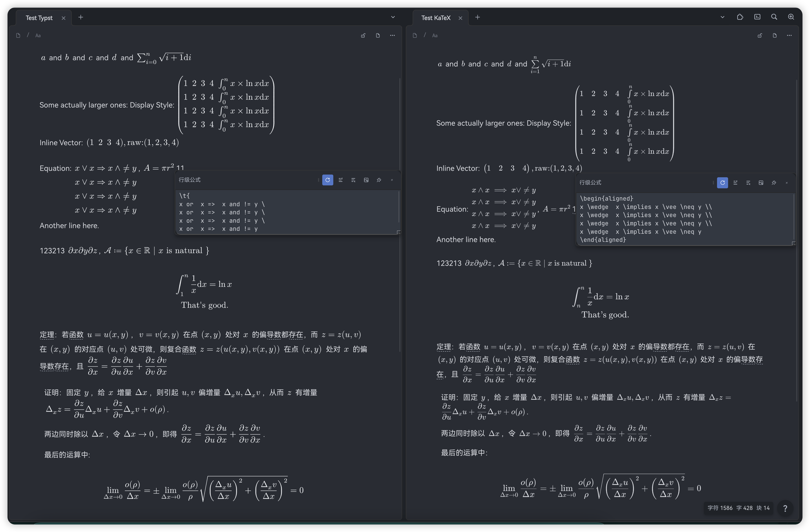Toggle live-refresh button in KaTeX formula popup
Viewport: 810px width, 532px height.
(x=722, y=183)
